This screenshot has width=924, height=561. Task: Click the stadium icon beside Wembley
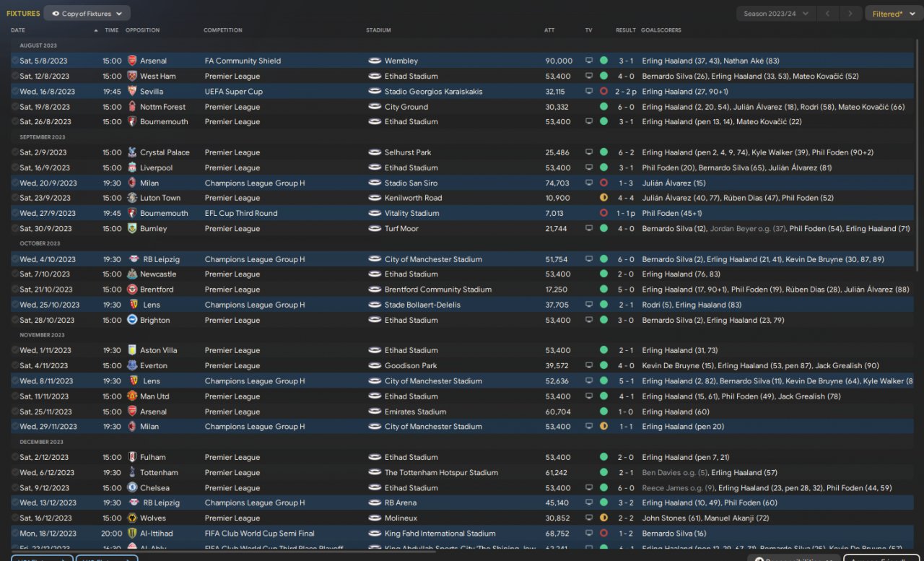tap(374, 61)
